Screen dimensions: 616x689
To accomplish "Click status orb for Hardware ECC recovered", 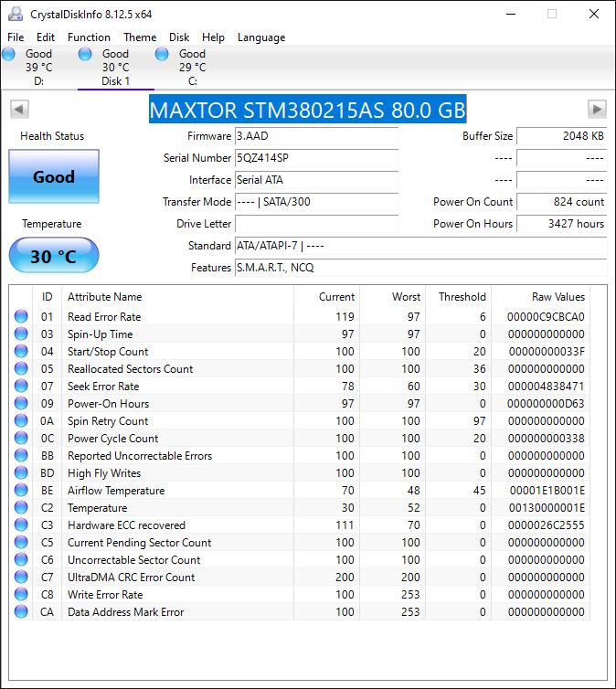I will click(21, 525).
